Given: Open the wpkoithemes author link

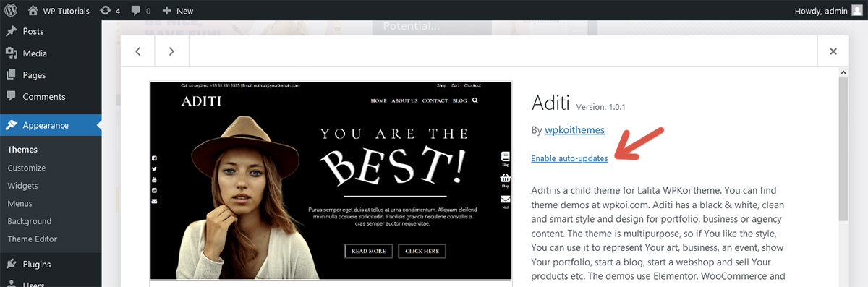Looking at the screenshot, I should coord(574,130).
